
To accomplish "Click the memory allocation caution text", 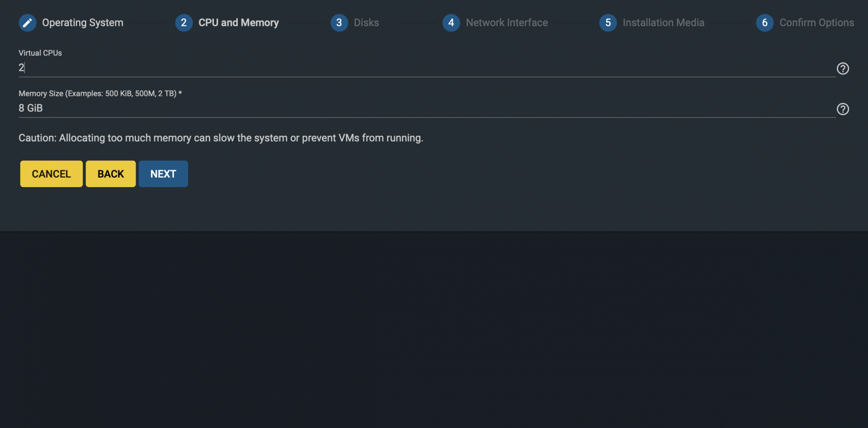I will click(221, 138).
